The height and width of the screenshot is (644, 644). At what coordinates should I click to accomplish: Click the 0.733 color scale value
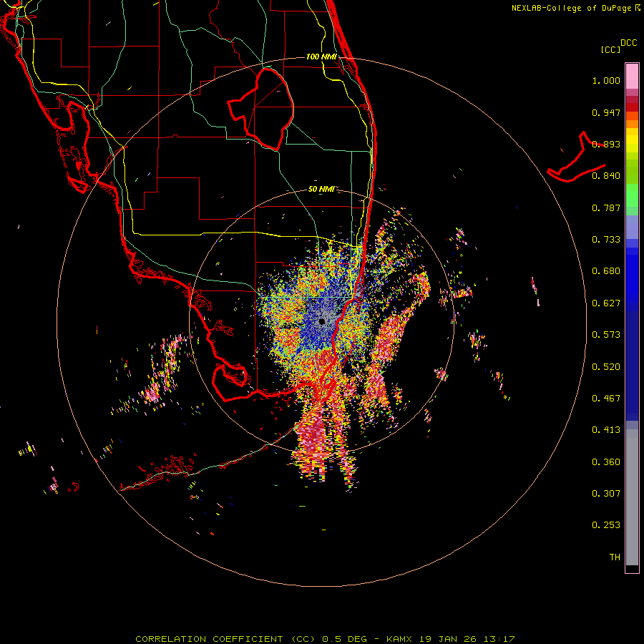[606, 240]
